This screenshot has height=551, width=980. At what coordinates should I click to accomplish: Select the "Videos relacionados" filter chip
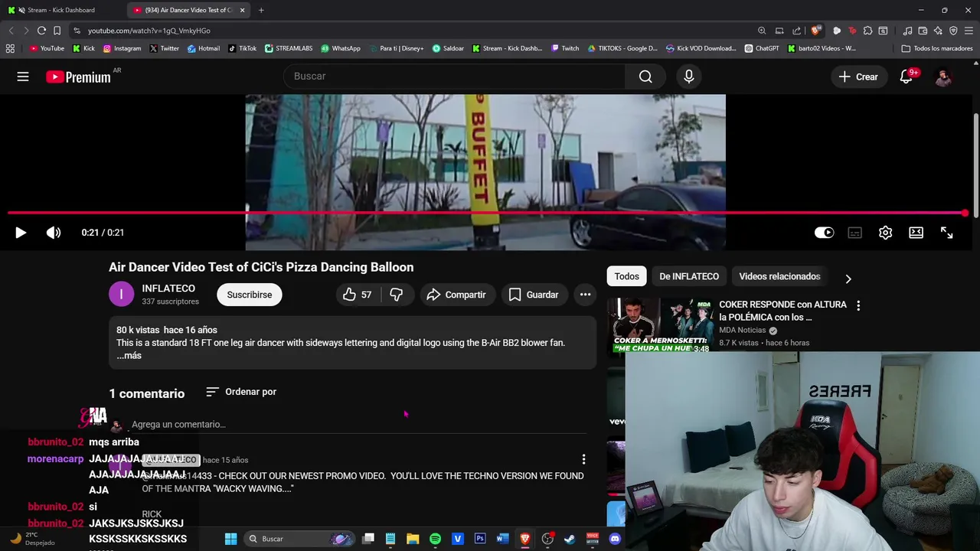point(779,276)
